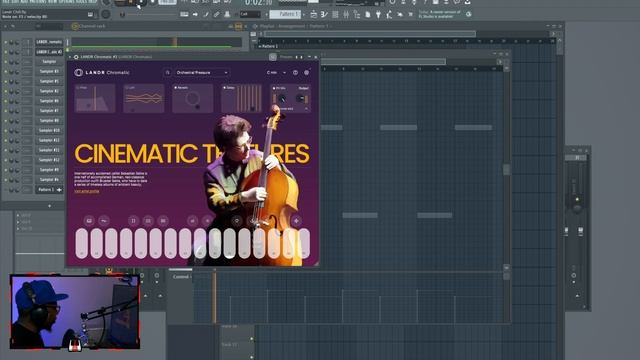Click the Pattern 1 marker in Playlist

point(268,47)
